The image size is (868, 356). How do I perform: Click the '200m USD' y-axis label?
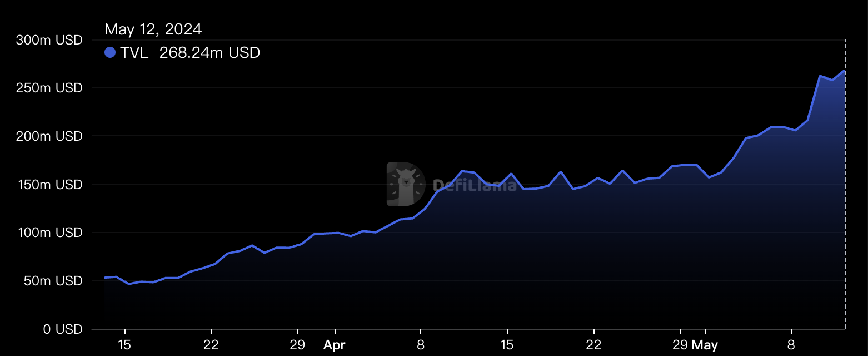click(49, 136)
